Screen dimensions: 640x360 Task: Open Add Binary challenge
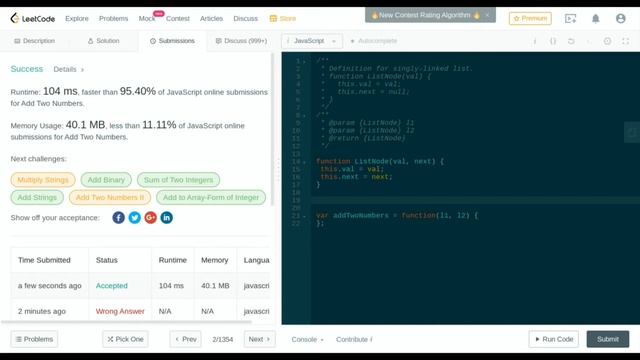tap(106, 180)
